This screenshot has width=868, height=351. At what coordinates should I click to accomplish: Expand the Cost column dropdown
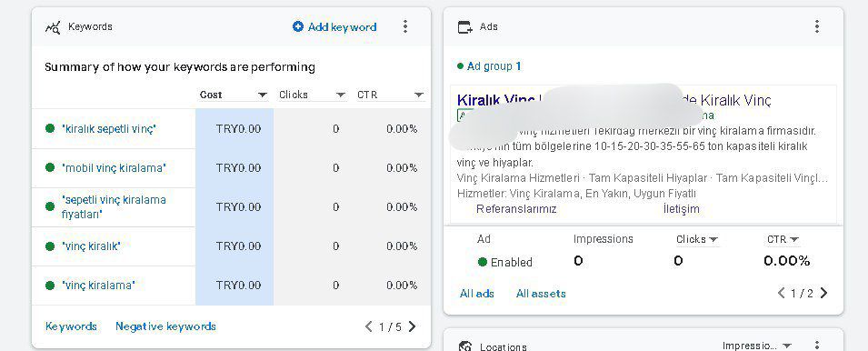tap(263, 95)
